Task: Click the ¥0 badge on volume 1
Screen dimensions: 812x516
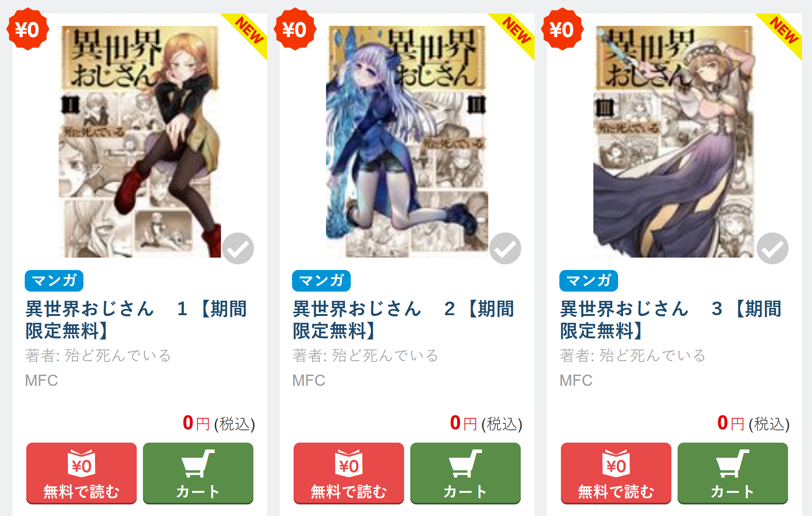Action: (27, 29)
